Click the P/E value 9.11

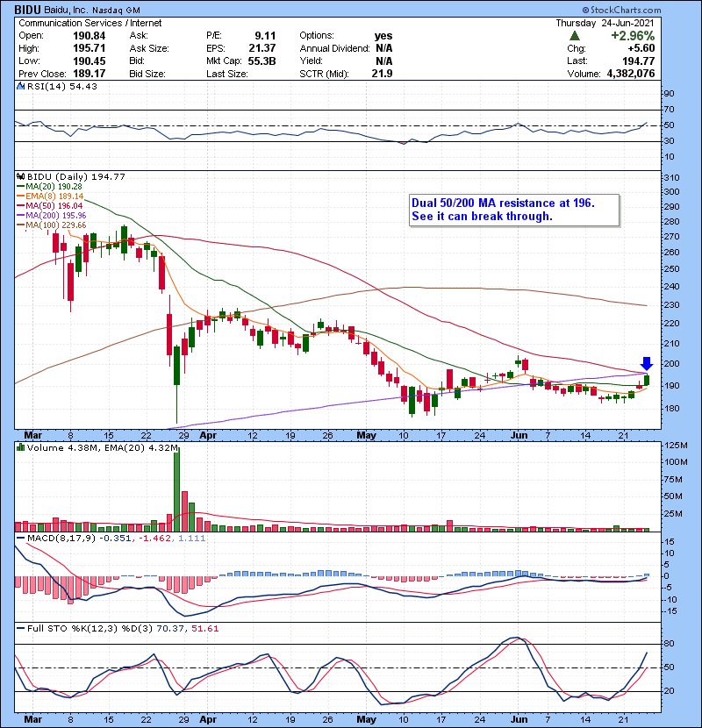tap(265, 36)
